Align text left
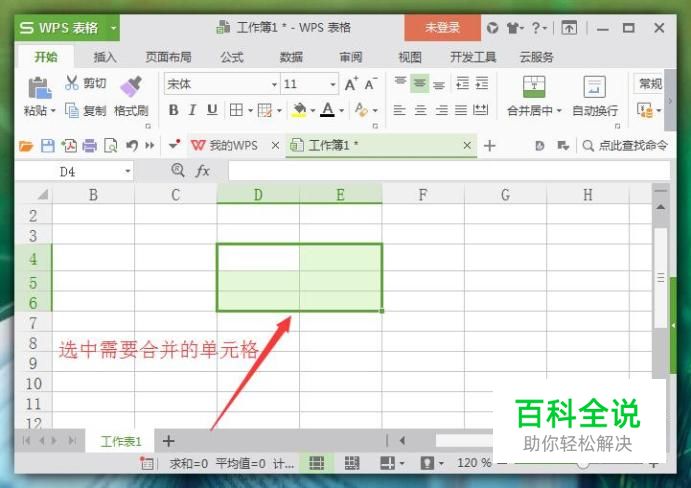 click(x=399, y=110)
